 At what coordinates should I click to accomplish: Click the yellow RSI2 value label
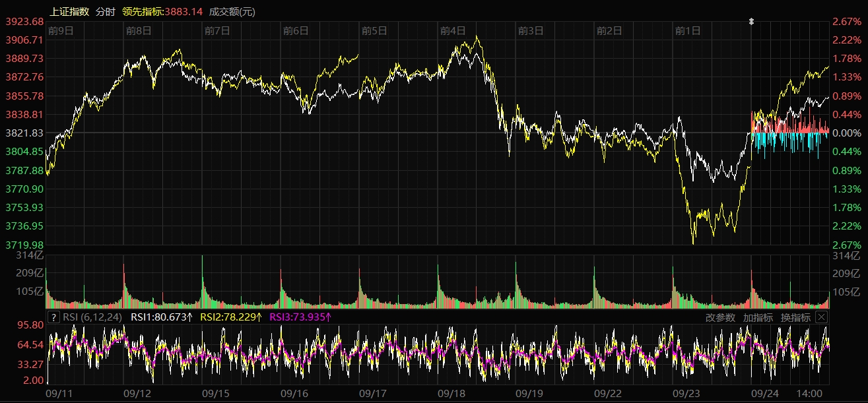pyautogui.click(x=231, y=317)
